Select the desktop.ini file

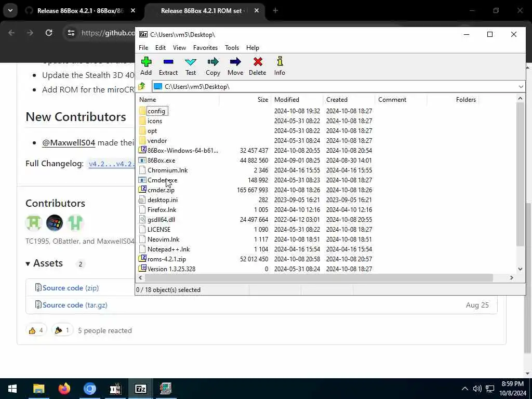[x=162, y=200]
